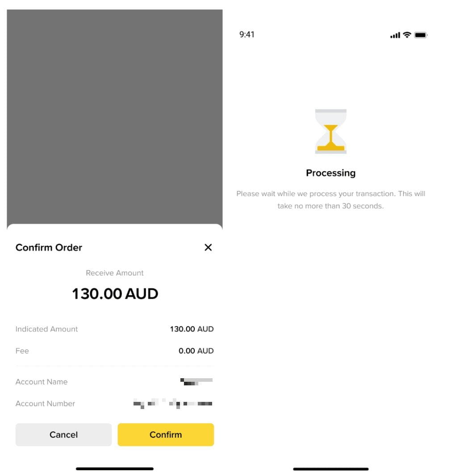Tap the clock showing 9:41
Screen dimensions: 451x476
(x=247, y=34)
